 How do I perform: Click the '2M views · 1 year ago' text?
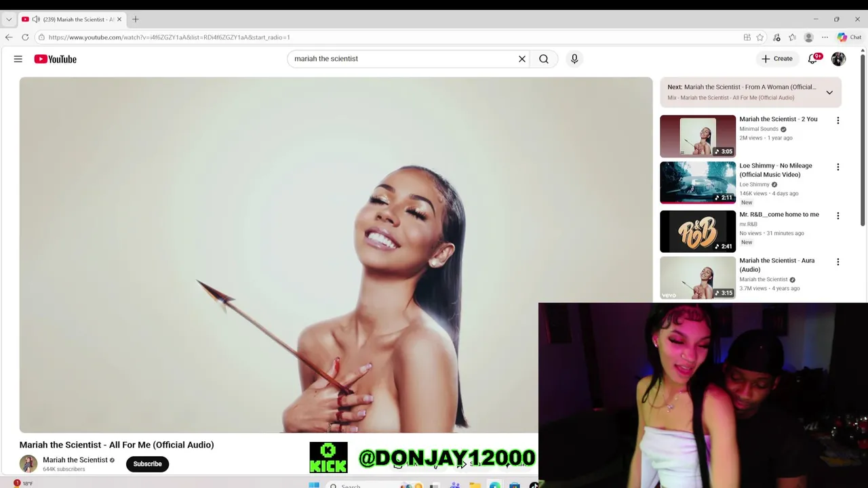pos(766,138)
